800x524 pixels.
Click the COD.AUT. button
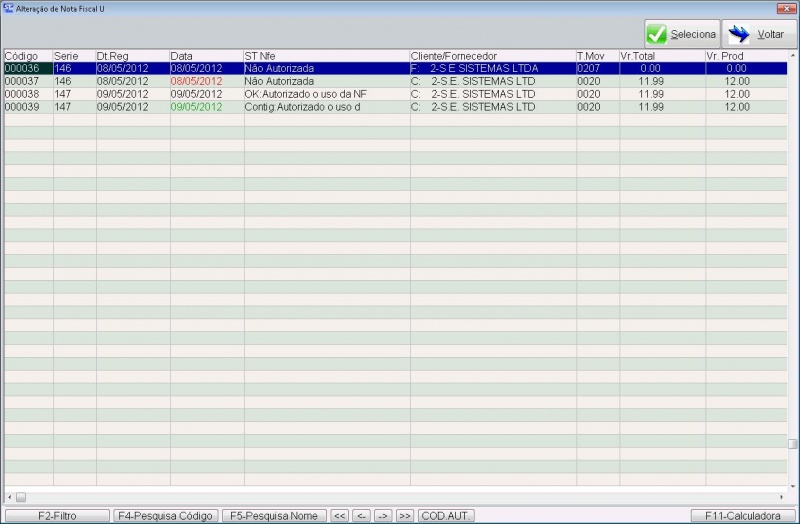coord(445,516)
